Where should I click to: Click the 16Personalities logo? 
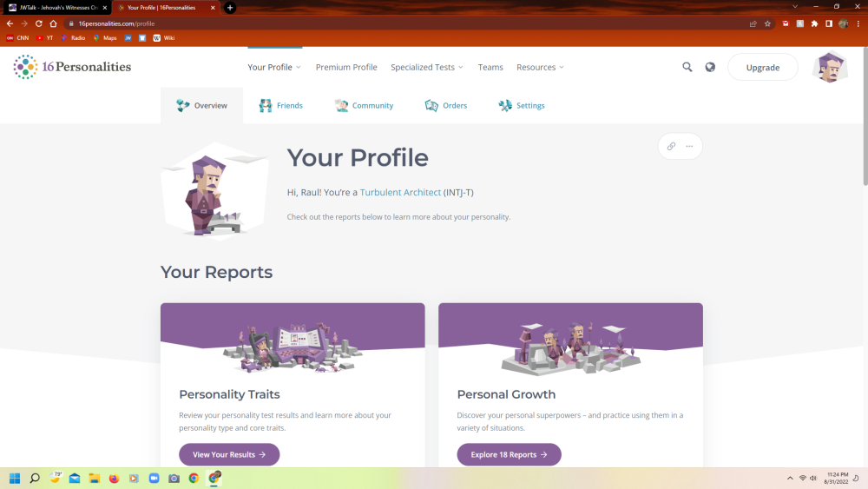click(73, 67)
